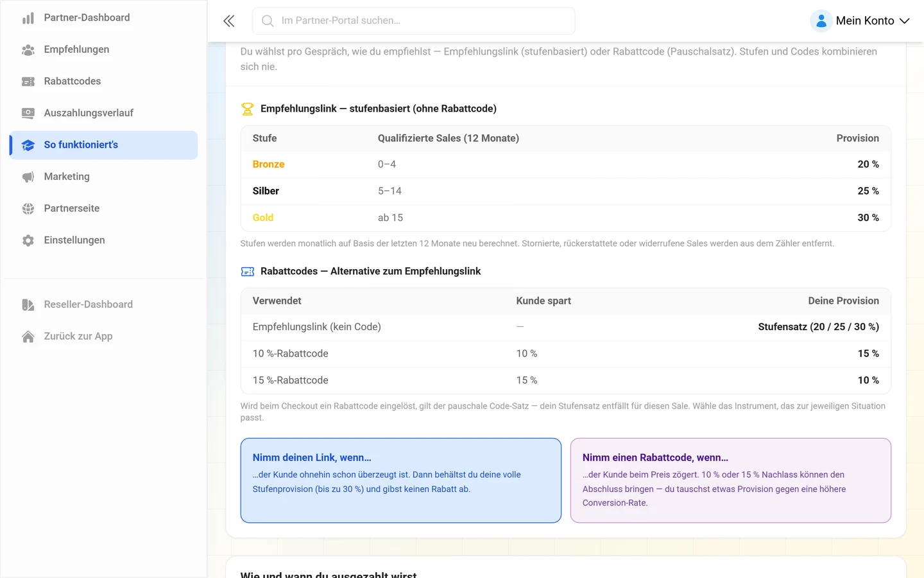Open Rabattcodes in the sidebar
The width and height of the screenshot is (924, 578).
(x=103, y=81)
